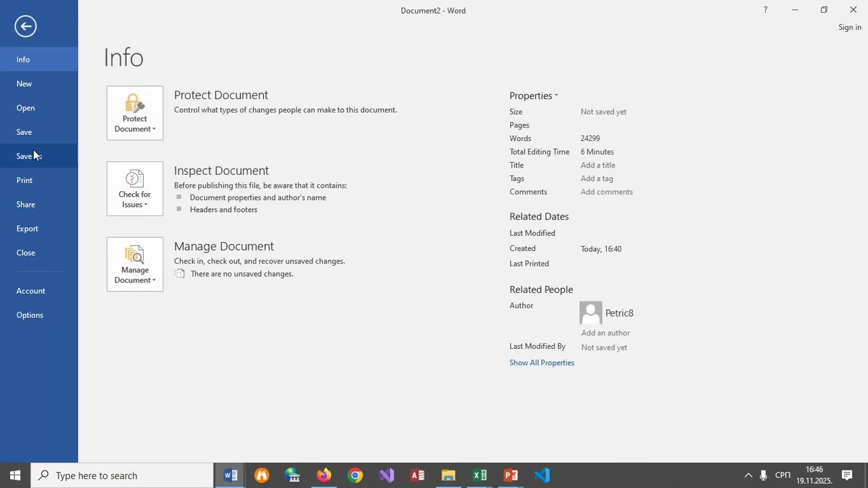
Task: Click the taskbar search box
Action: (x=123, y=475)
